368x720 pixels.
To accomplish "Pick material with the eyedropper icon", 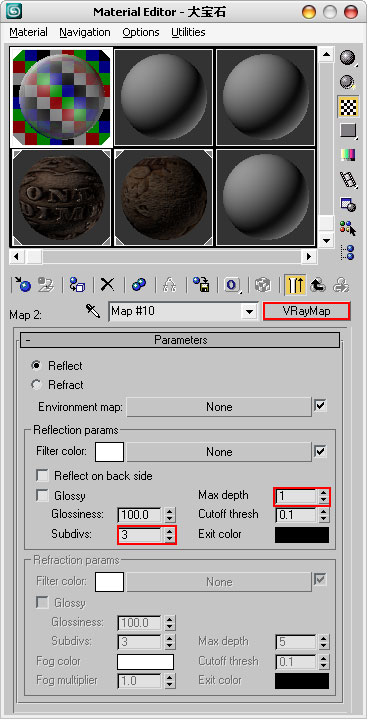I will (92, 312).
